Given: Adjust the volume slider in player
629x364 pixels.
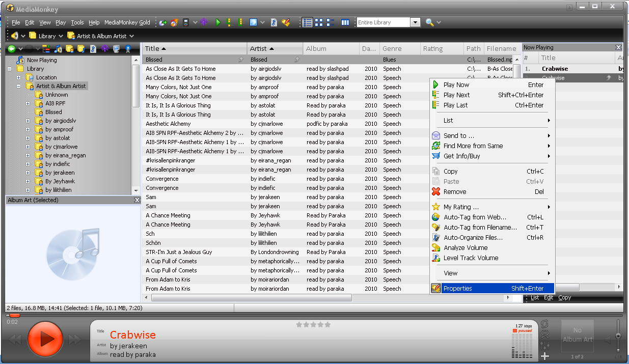Looking at the screenshot, I should [618, 335].
